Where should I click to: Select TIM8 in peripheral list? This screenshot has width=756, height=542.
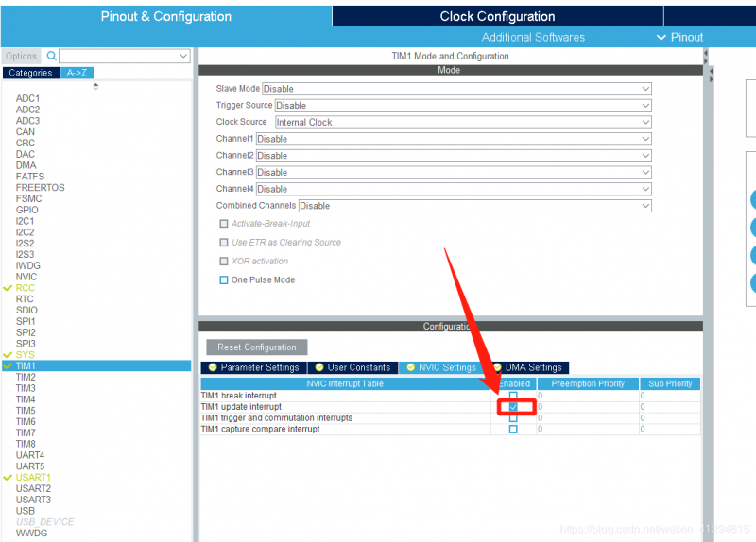click(26, 444)
